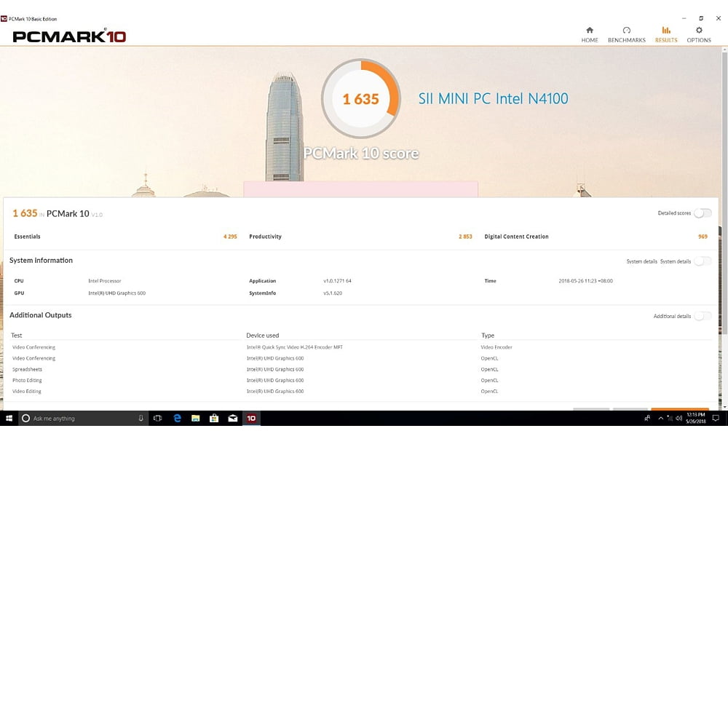Switch to the RESULTS section
This screenshot has width=728, height=728.
click(666, 35)
